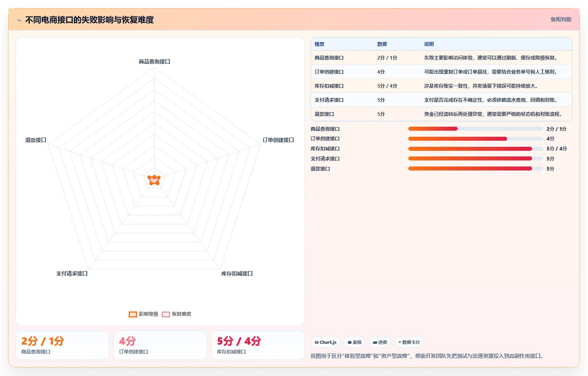Click the 订单创建接口 radar axis label
Image resolution: width=588 pixels, height=376 pixels.
click(278, 140)
